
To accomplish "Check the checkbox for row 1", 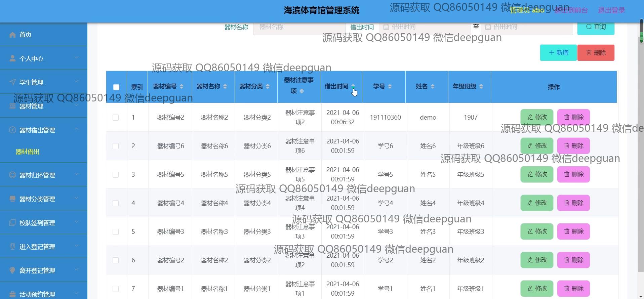I will (116, 118).
